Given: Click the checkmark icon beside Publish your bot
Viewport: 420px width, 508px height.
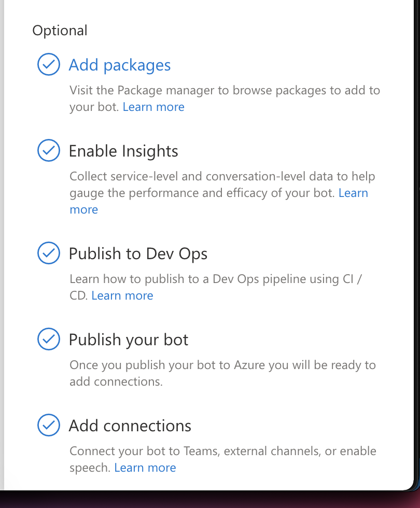Looking at the screenshot, I should 49,339.
